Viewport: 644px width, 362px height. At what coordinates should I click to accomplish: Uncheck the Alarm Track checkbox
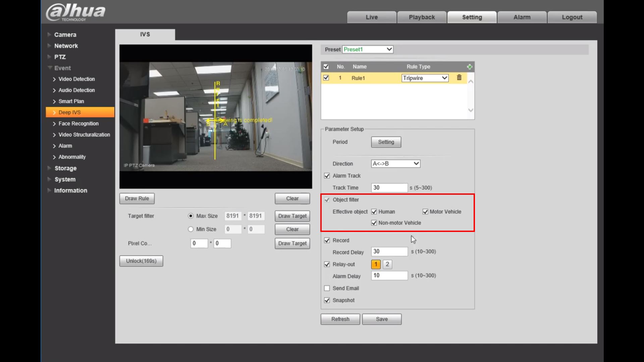coord(327,176)
